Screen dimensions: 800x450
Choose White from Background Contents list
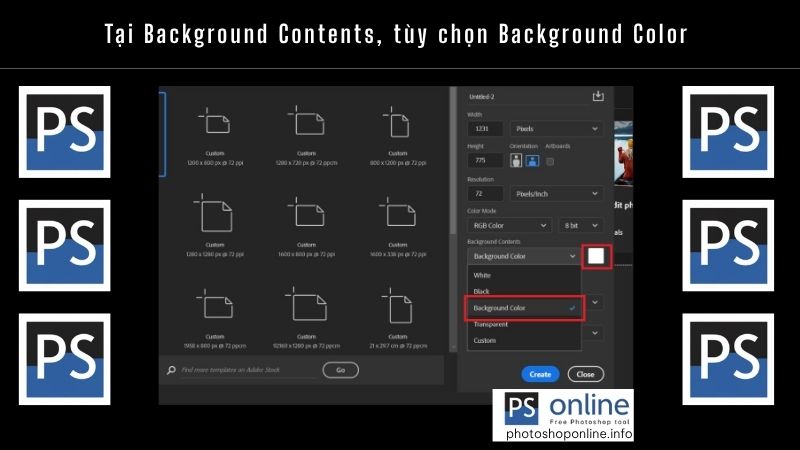524,276
